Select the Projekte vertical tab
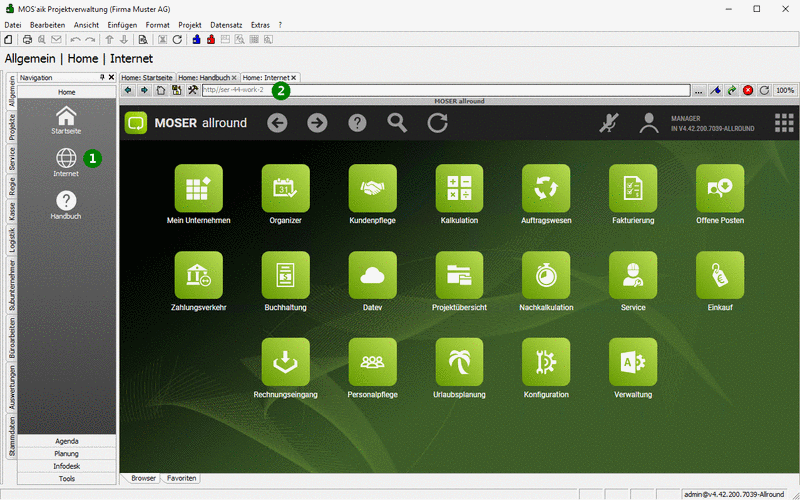The image size is (800, 500). [x=12, y=127]
